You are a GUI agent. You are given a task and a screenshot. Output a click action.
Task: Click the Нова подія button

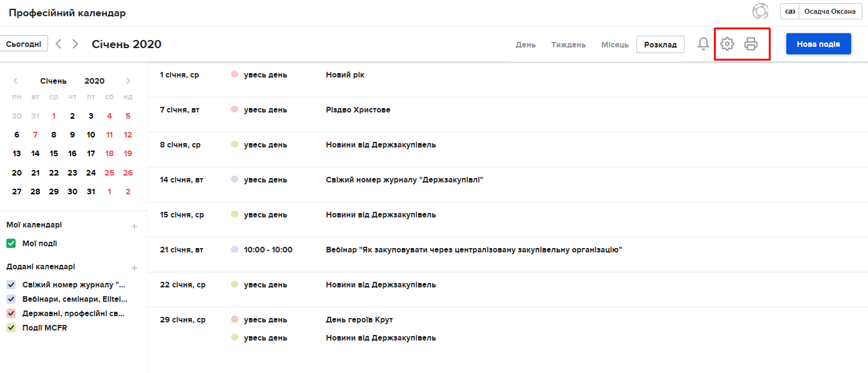[818, 44]
